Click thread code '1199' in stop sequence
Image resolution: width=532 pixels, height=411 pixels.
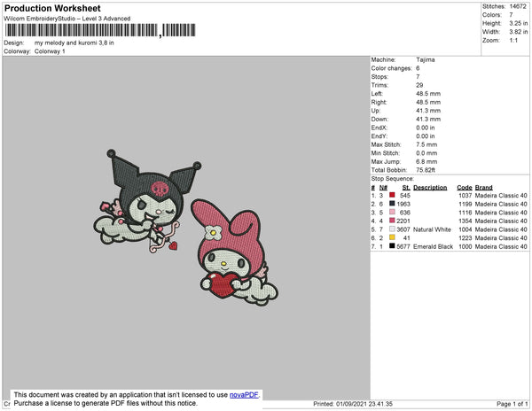coord(465,204)
